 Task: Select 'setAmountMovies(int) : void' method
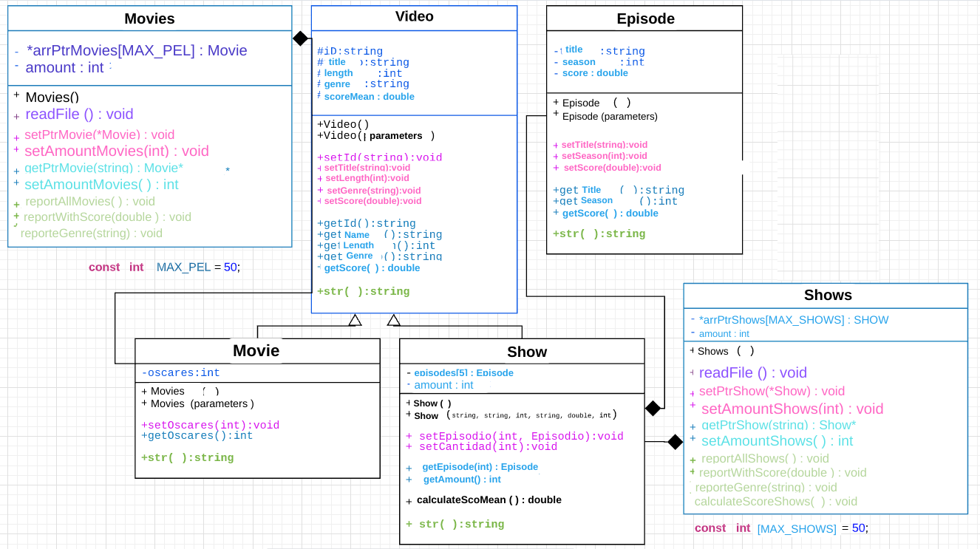click(x=116, y=151)
